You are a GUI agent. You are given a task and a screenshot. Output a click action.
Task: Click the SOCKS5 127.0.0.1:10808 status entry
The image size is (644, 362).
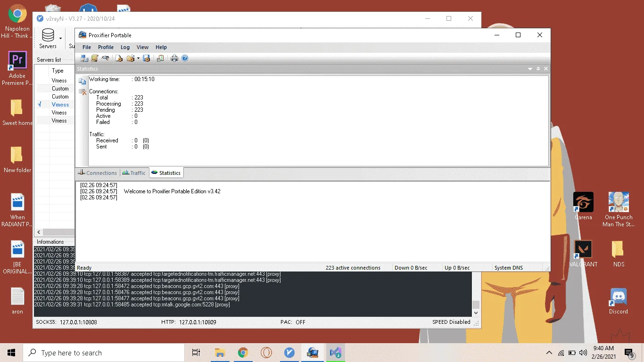[x=66, y=322]
